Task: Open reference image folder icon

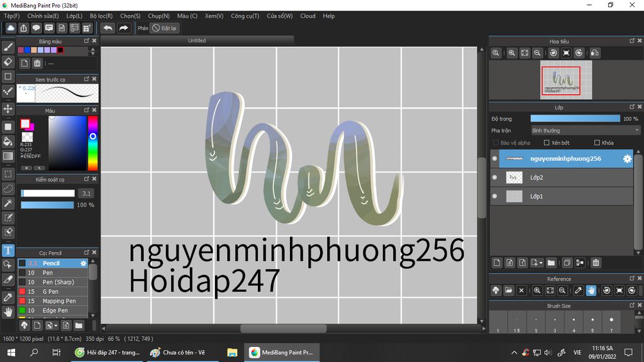Action: coord(508,290)
